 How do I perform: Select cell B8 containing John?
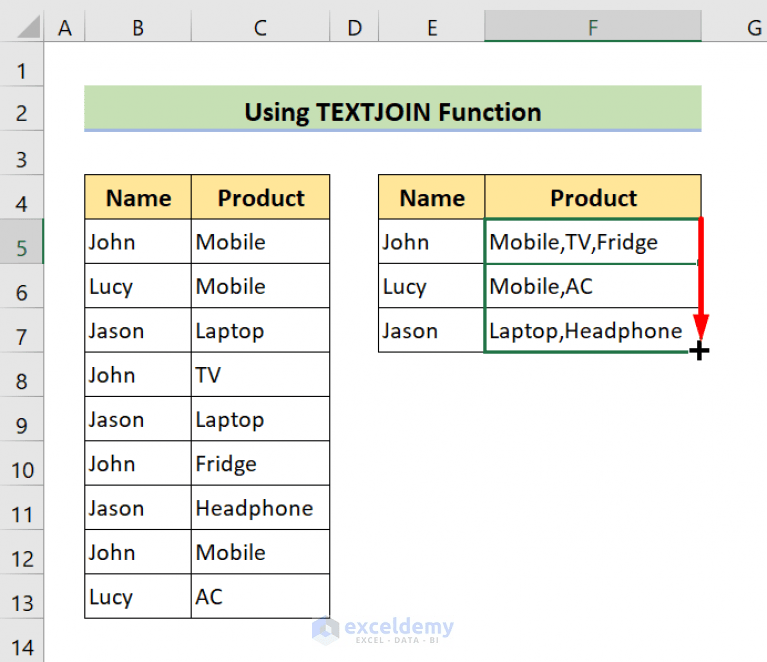(138, 374)
